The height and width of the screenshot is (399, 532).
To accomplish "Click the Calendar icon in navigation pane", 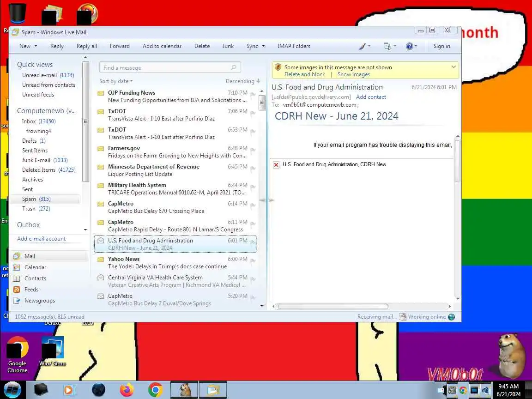I will 16,267.
